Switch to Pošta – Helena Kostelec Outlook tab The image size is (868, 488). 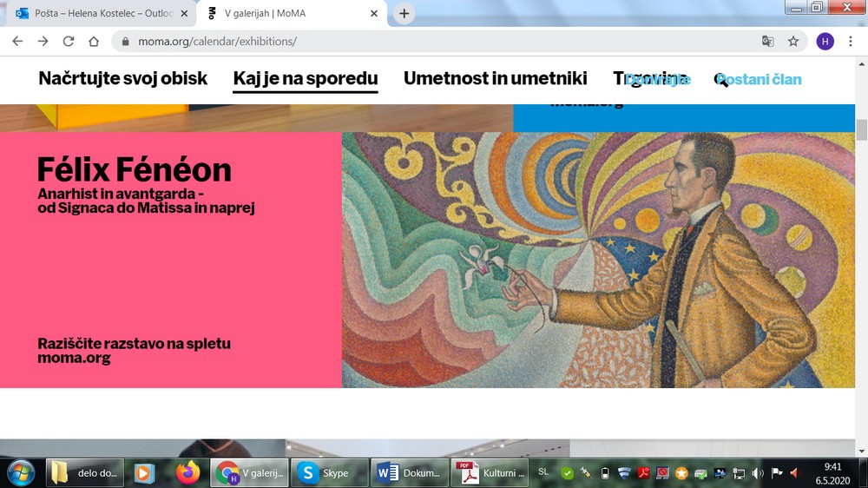coord(102,13)
